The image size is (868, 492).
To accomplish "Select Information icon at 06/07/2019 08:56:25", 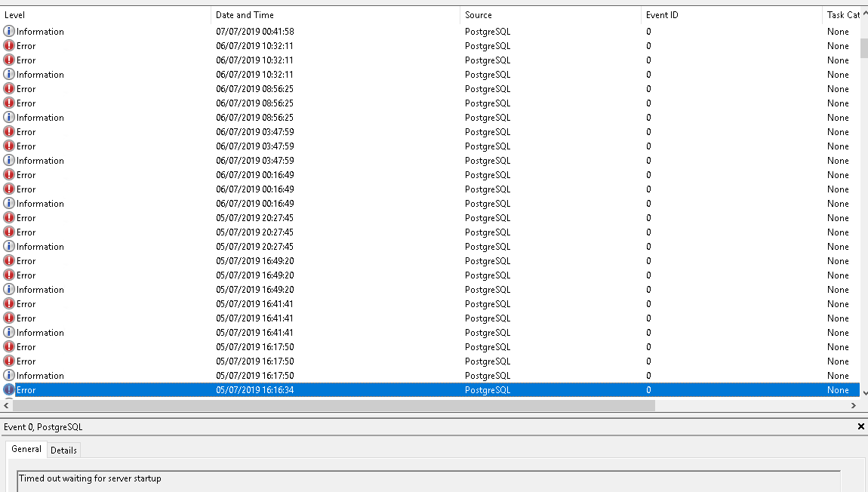I will pyautogui.click(x=9, y=118).
